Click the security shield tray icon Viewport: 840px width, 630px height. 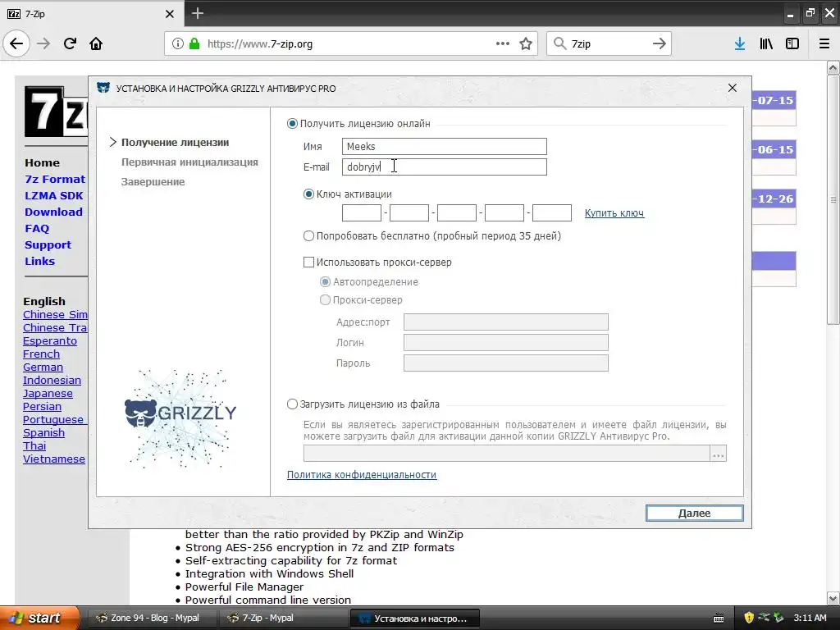[x=749, y=618]
